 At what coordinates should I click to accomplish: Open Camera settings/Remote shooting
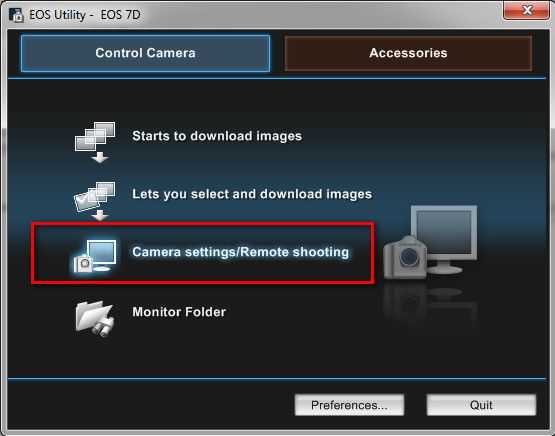coord(240,252)
